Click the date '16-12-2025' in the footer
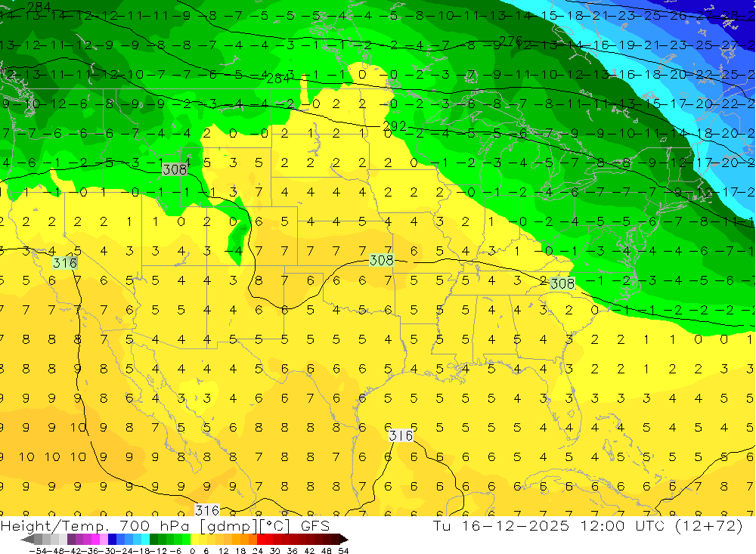756x554 pixels. 516,526
